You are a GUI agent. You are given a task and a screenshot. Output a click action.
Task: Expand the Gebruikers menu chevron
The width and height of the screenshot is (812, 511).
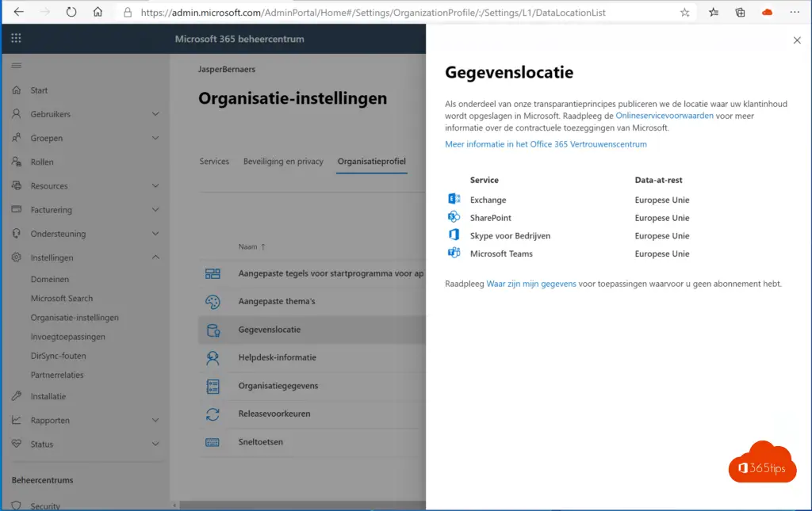155,114
